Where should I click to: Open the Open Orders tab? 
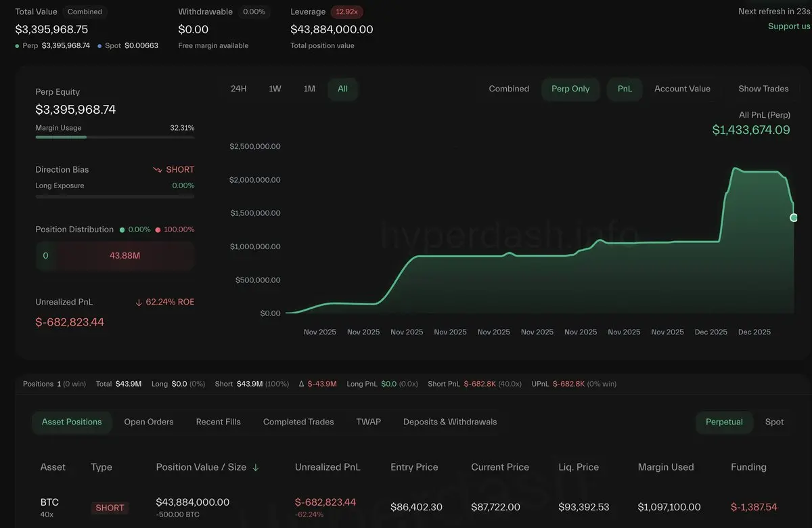149,422
